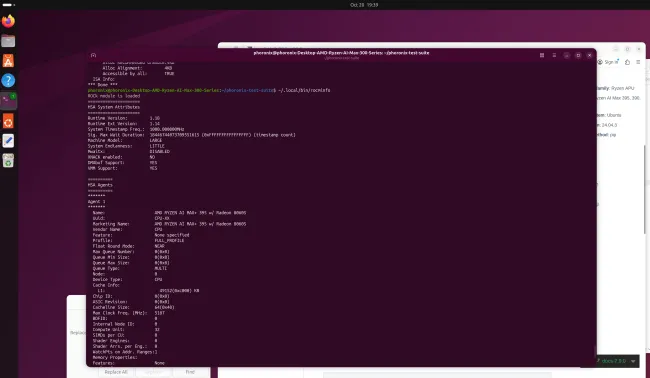The image size is (650, 378).
Task: Click Sign in in the browser window
Action: pos(608,62)
